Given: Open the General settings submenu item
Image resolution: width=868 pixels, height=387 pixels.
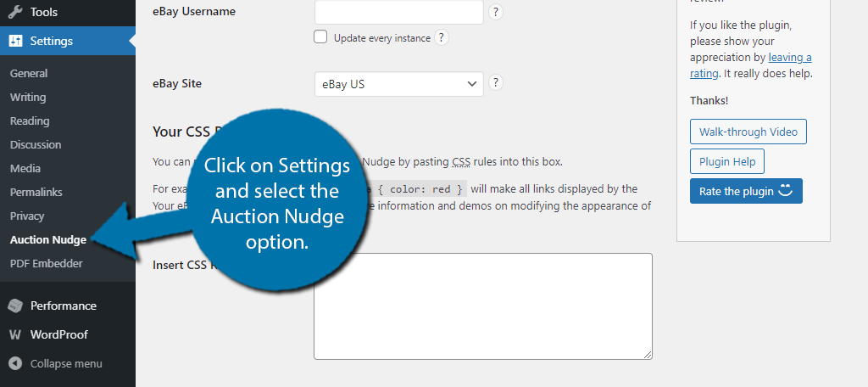Looking at the screenshot, I should 29,73.
